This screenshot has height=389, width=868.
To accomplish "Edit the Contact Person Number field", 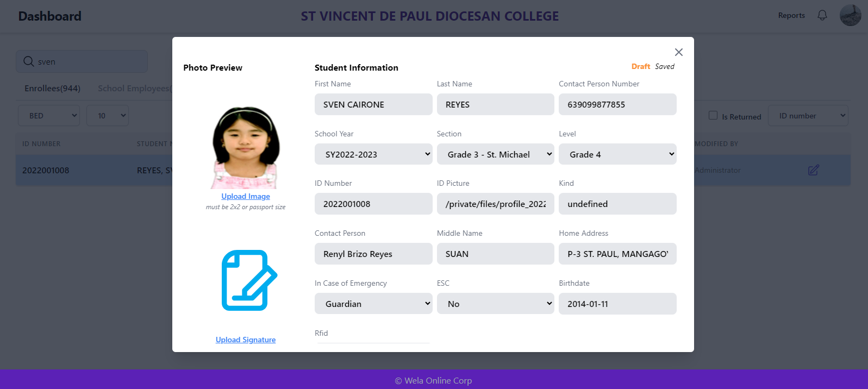I will (x=617, y=104).
